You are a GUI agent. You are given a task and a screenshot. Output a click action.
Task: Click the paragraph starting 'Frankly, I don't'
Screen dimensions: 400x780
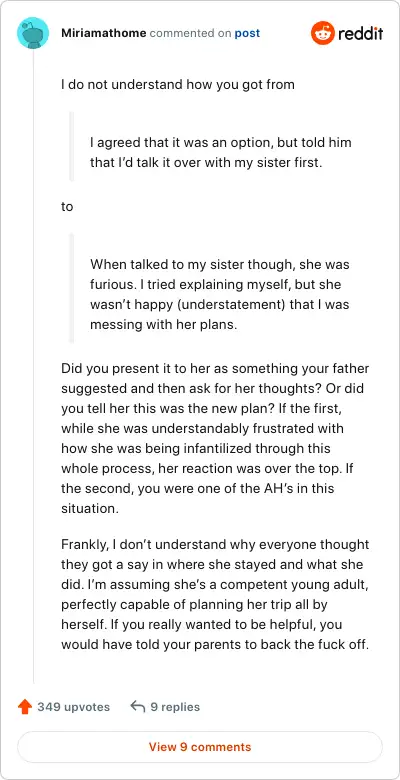click(215, 595)
